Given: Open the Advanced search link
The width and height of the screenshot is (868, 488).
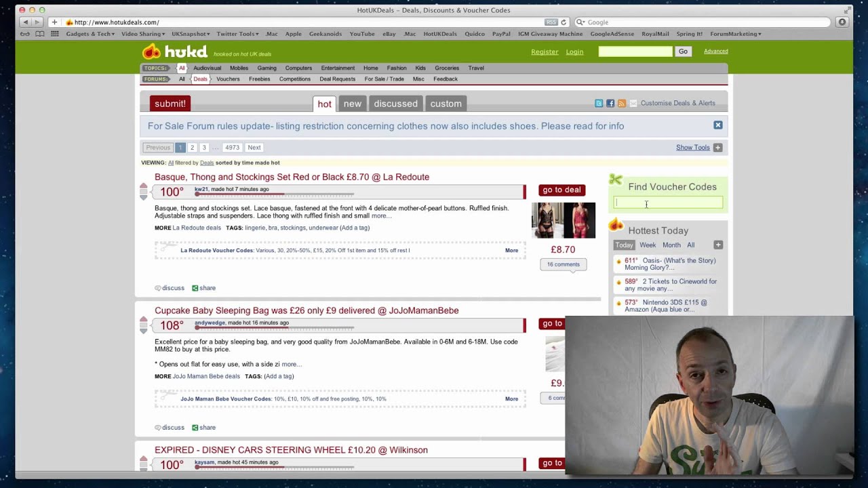Looking at the screenshot, I should 716,52.
